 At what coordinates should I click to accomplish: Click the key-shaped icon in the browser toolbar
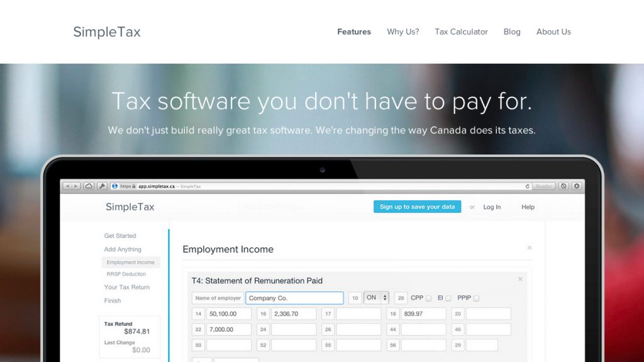tap(102, 186)
